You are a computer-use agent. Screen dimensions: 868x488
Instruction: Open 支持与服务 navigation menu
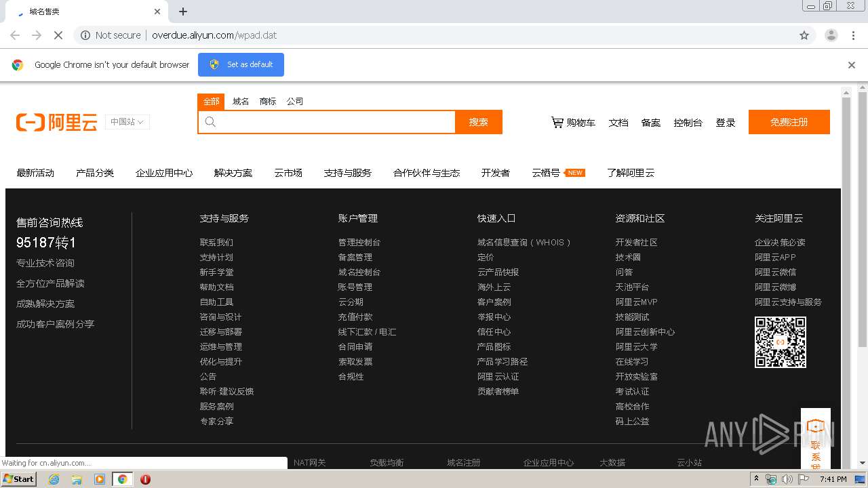tap(348, 173)
